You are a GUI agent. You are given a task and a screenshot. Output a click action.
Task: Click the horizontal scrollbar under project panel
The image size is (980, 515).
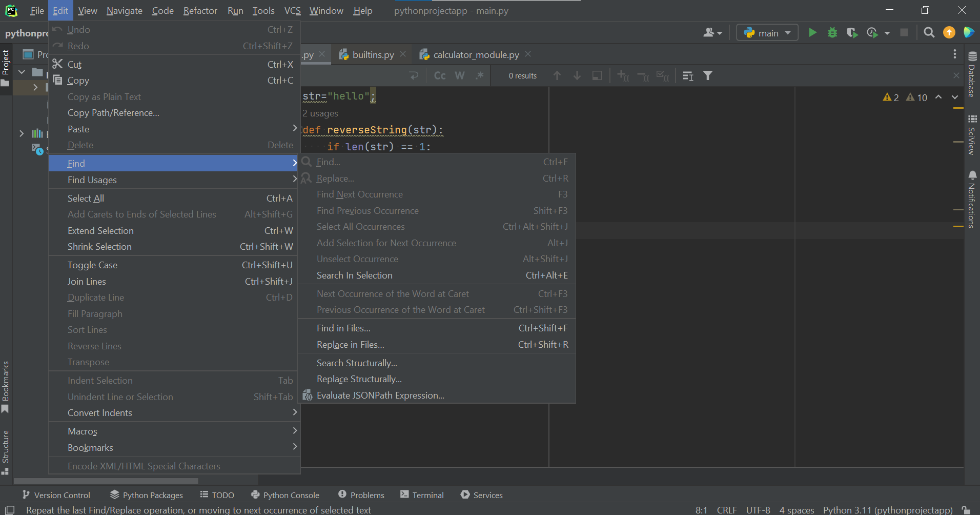tap(106, 481)
